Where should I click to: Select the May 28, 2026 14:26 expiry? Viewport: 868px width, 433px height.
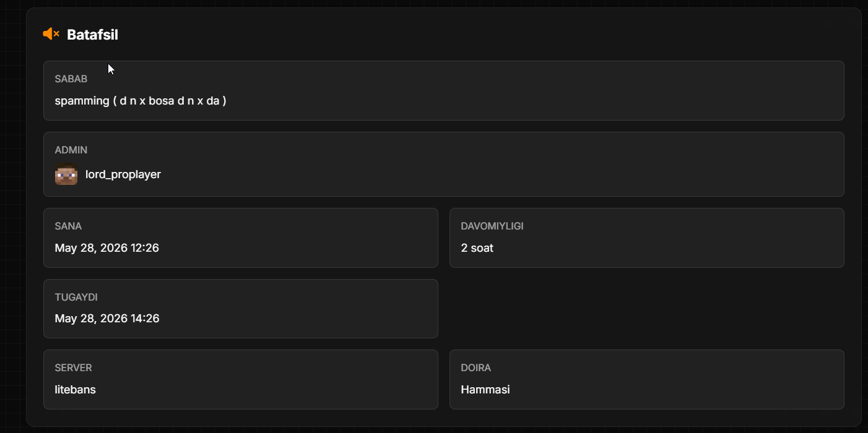click(107, 319)
